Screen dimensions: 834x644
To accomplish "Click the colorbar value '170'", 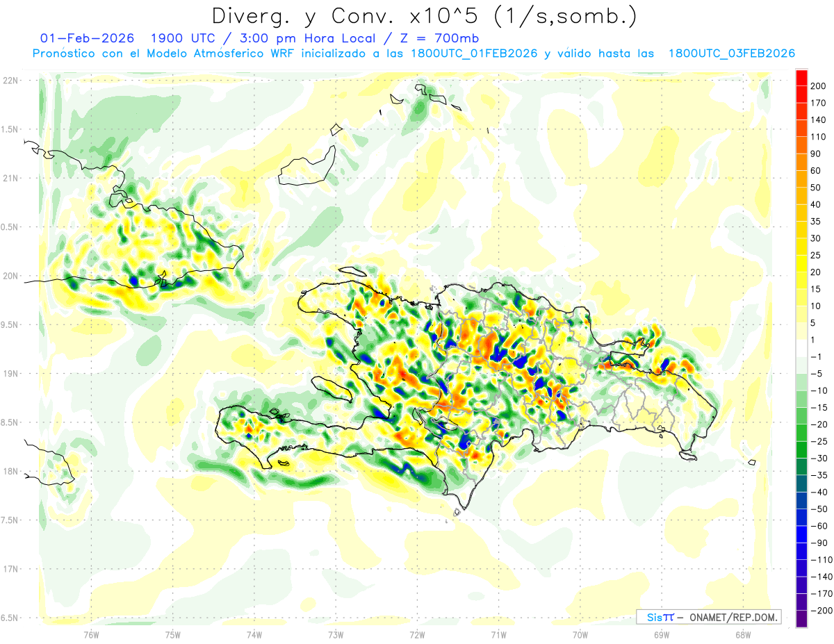I will click(819, 103).
